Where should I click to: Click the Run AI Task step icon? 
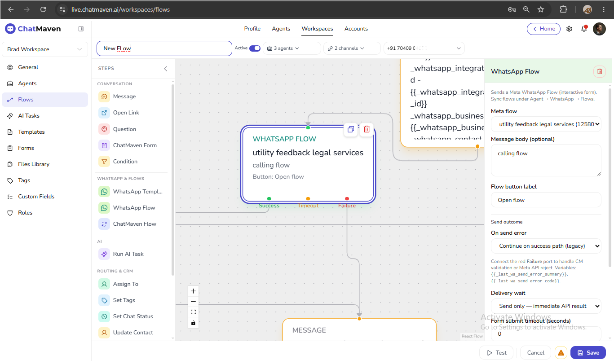tap(104, 254)
